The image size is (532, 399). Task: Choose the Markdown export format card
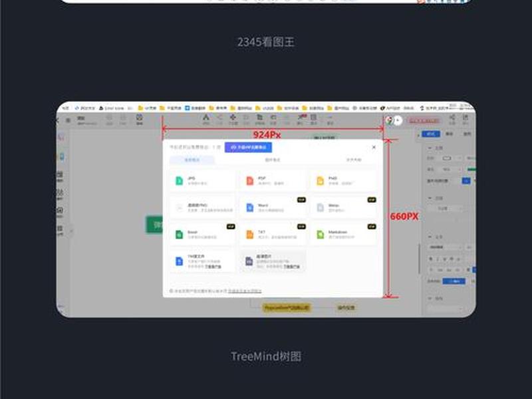point(343,234)
